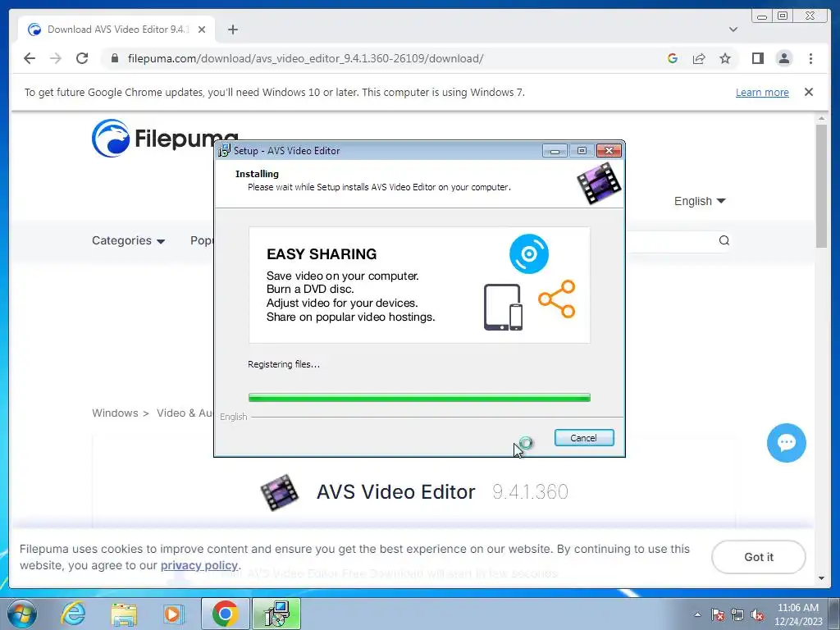Open a new Chrome tab
The height and width of the screenshot is (630, 840).
pyautogui.click(x=232, y=30)
